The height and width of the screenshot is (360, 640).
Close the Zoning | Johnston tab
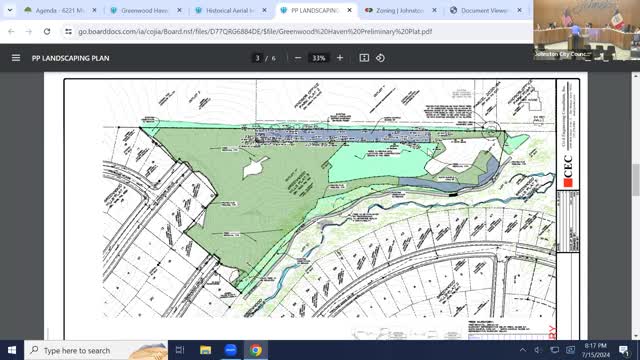click(x=434, y=10)
